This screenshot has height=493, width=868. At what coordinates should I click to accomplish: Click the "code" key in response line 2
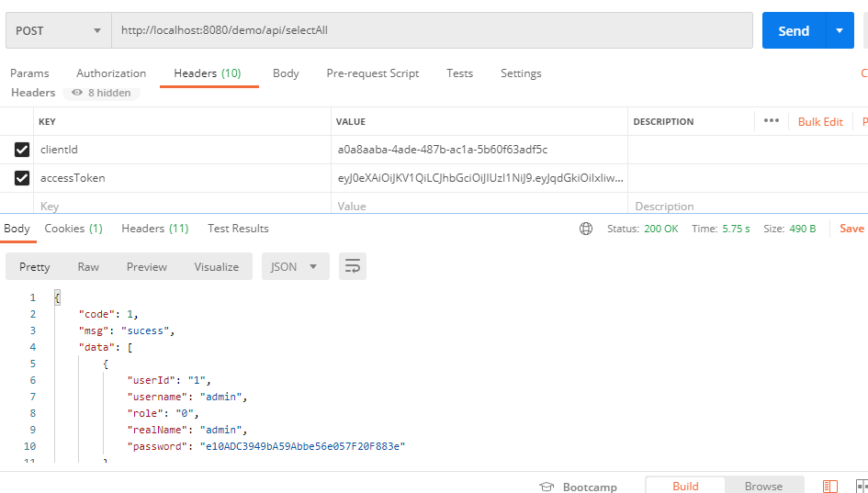click(x=96, y=314)
